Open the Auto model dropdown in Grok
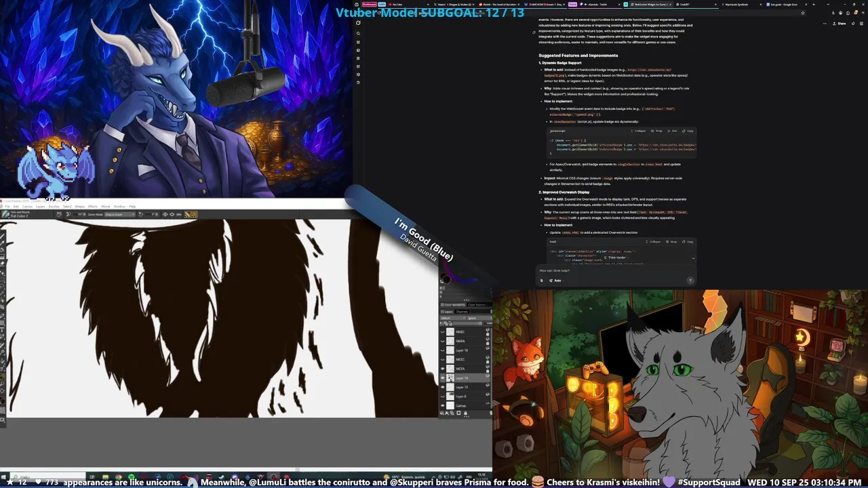Screen dimensions: 868x488 557,281
